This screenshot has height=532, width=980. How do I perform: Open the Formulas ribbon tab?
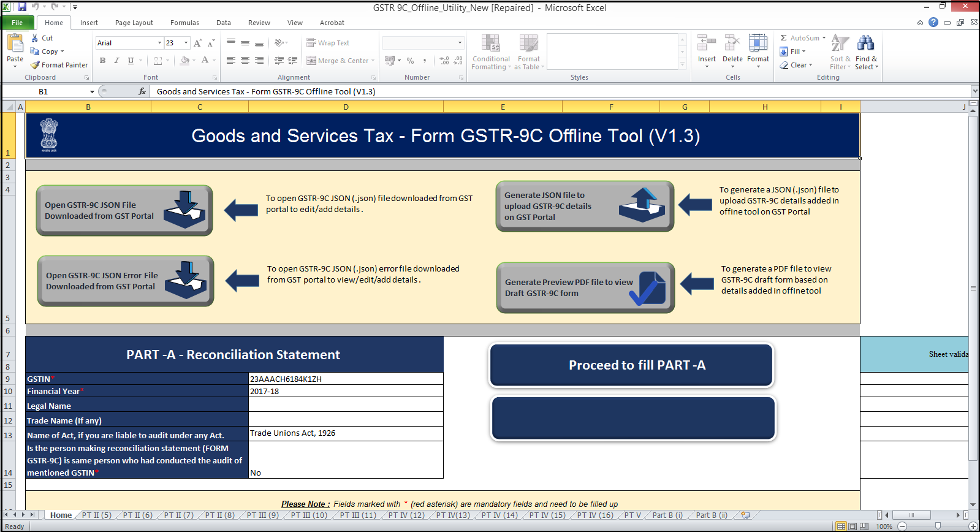(184, 23)
